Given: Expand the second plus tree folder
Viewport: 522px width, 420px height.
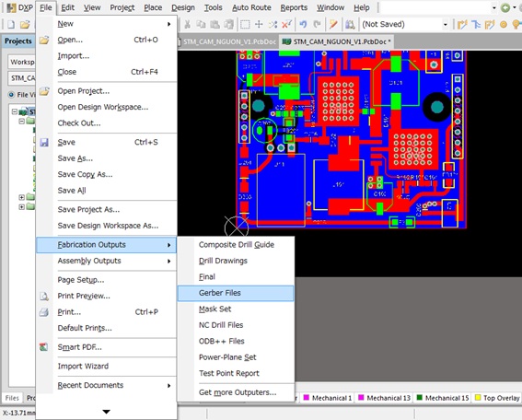Looking at the screenshot, I should [x=22, y=207].
